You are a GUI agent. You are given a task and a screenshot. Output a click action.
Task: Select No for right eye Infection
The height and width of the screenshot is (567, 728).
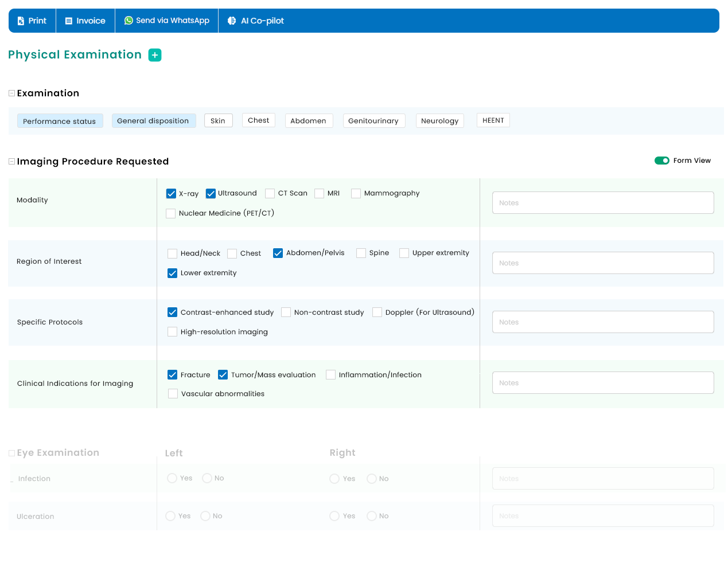click(372, 479)
